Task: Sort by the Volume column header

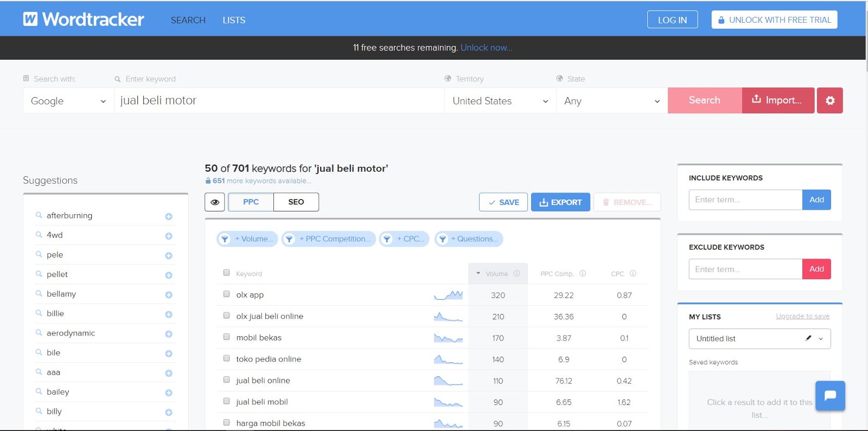Action: [496, 274]
